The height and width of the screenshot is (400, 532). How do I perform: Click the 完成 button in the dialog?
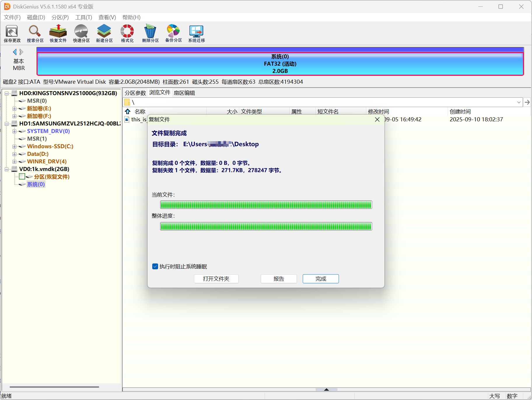coord(321,279)
